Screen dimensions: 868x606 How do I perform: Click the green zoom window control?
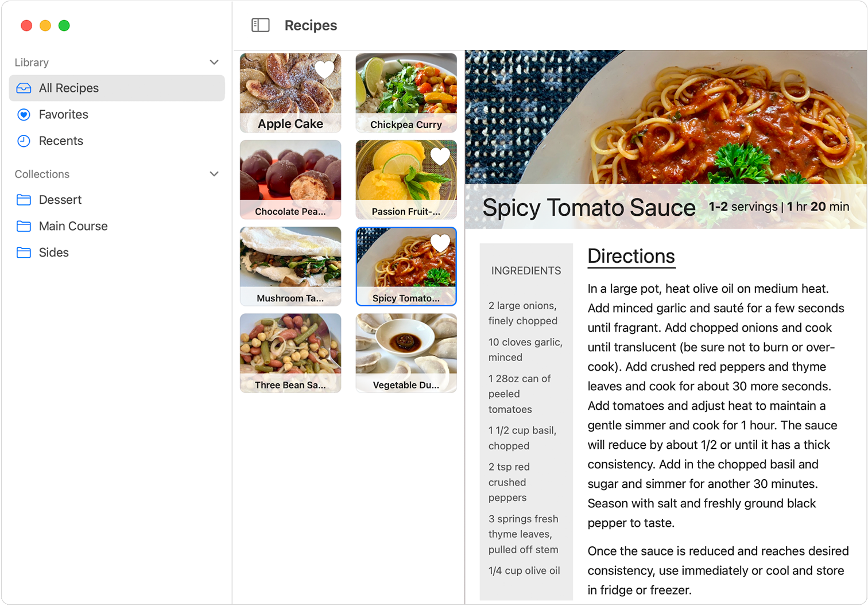pos(64,25)
